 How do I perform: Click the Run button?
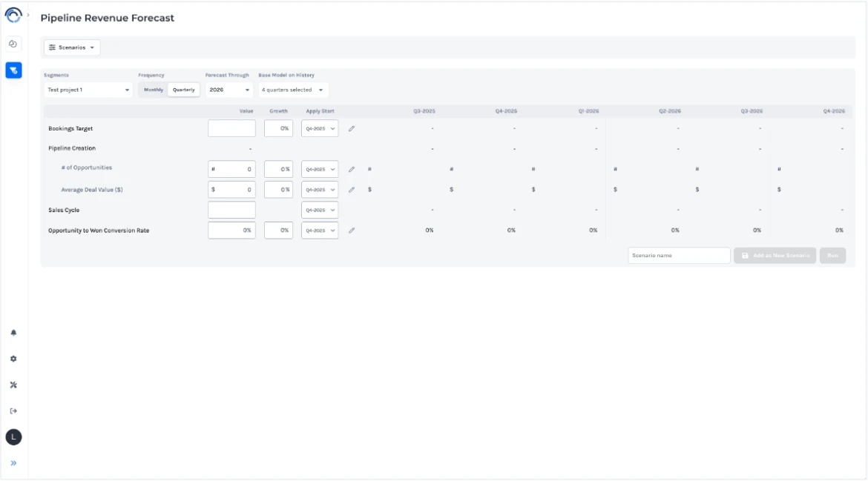(832, 256)
